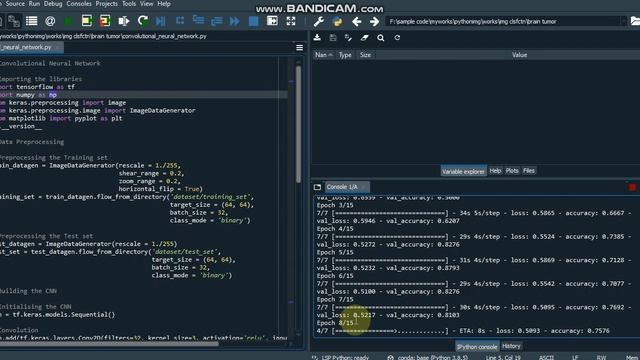Open the Help menu
Viewport: 640px width, 360px height.
pos(164,4)
